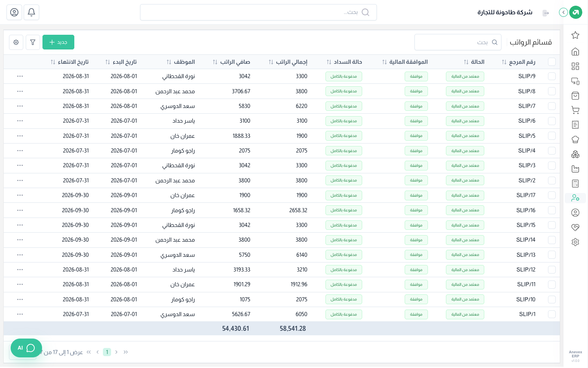Focus the payslips list search field

click(x=458, y=42)
